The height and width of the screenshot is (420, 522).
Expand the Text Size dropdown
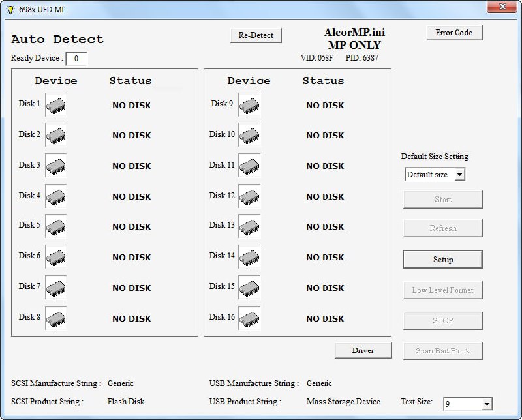486,404
